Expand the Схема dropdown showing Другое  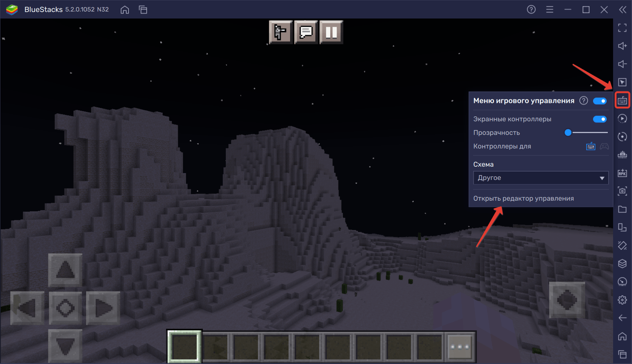pos(540,178)
